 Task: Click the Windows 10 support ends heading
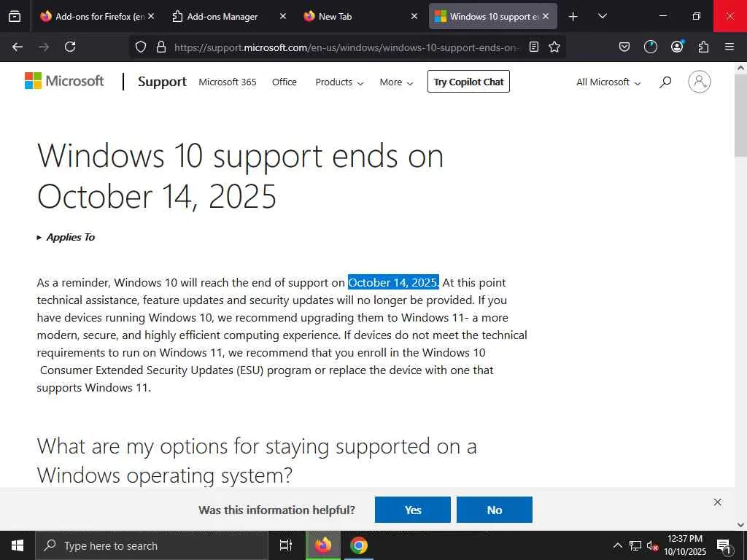[x=240, y=175]
